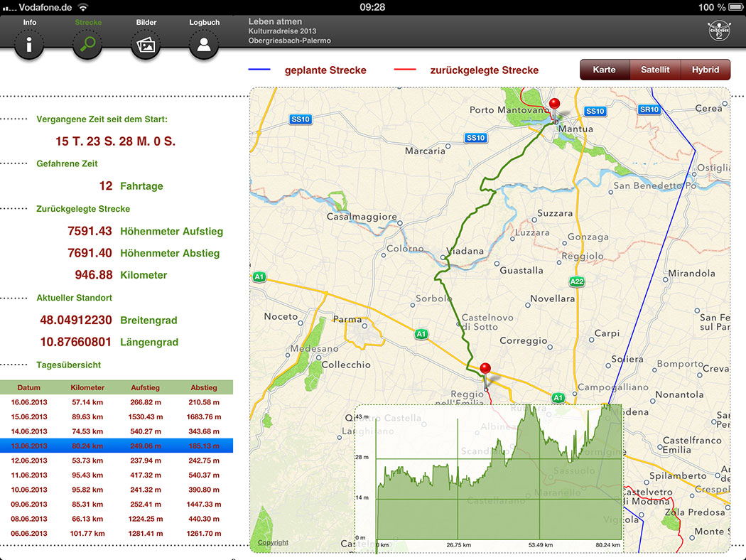Screen dimensions: 746x560
Task: Select the Strecke magnifier icon
Action: [87, 44]
